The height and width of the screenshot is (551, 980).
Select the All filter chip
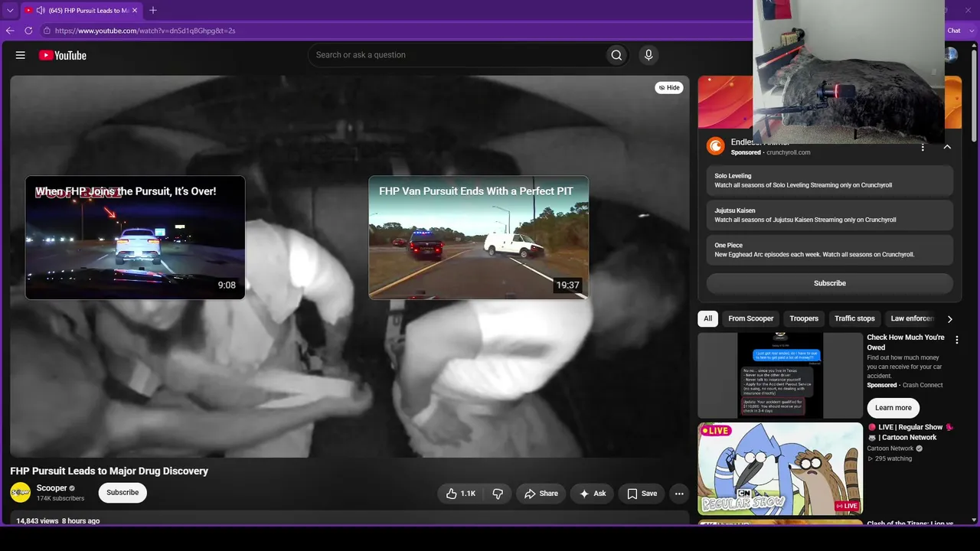708,318
